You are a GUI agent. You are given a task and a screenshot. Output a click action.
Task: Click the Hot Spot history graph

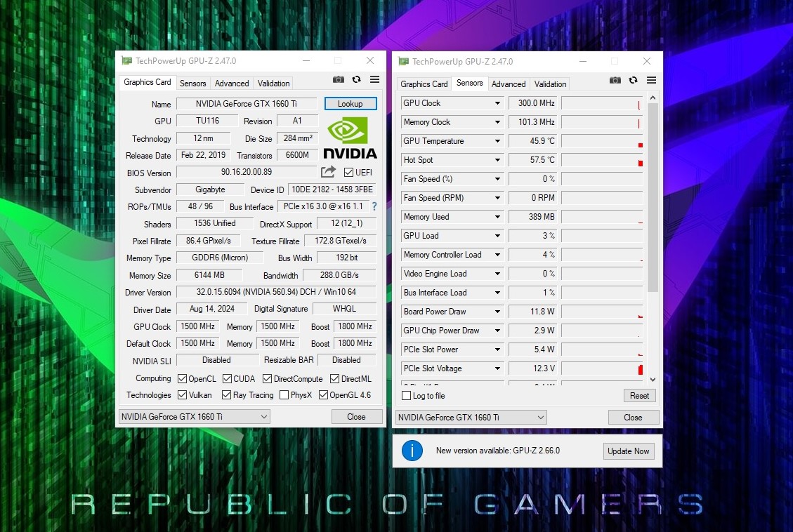(602, 160)
